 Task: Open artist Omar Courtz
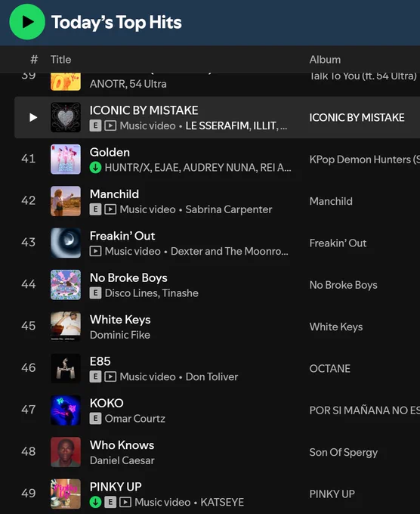[135, 419]
